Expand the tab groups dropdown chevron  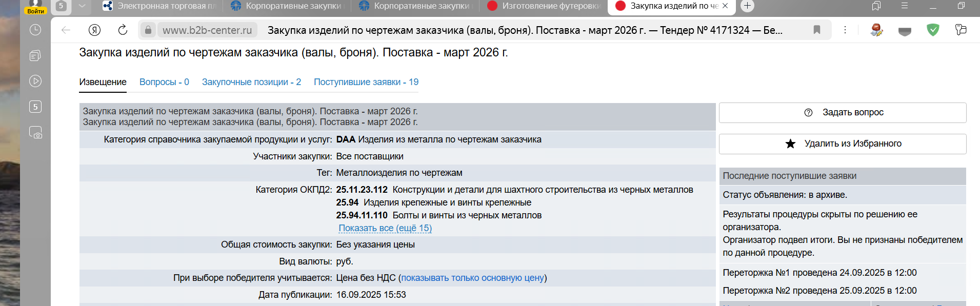(x=82, y=6)
